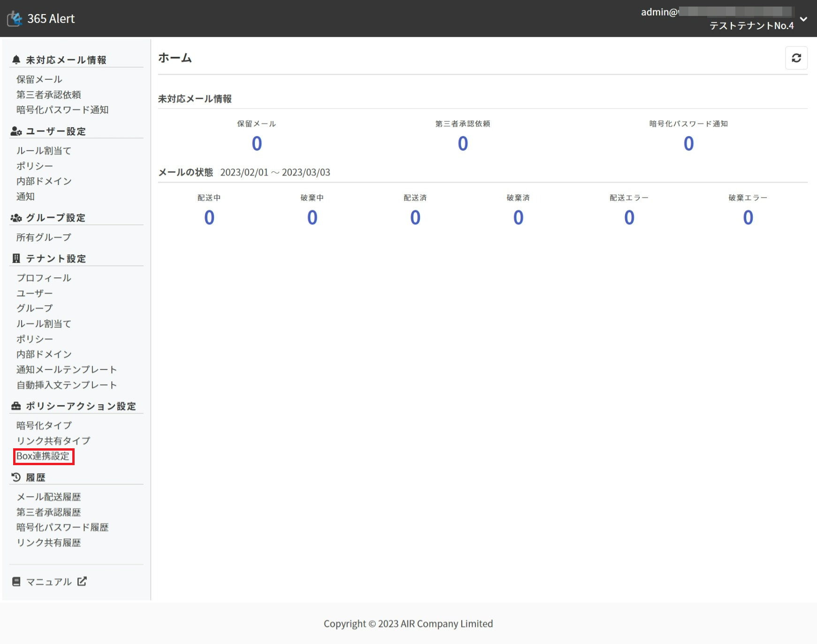Image resolution: width=817 pixels, height=644 pixels.
Task: Click the 第三者承認依頼 count number
Action: [463, 144]
